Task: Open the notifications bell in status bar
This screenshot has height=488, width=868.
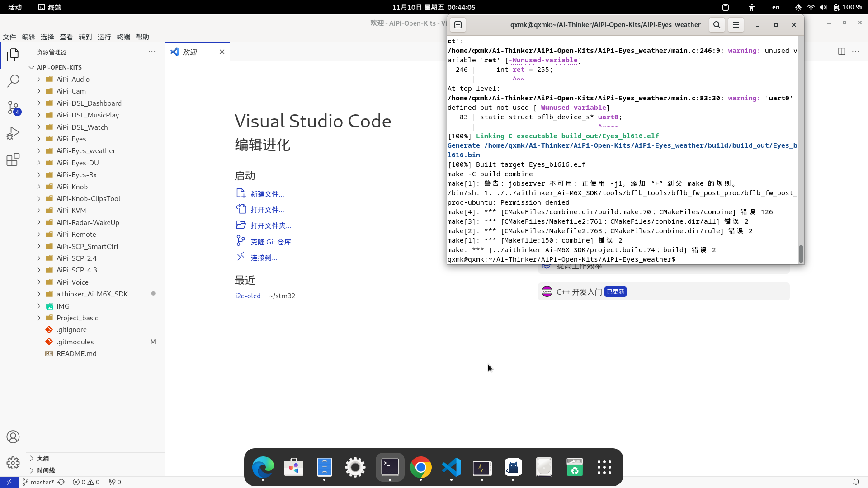Action: pyautogui.click(x=856, y=482)
